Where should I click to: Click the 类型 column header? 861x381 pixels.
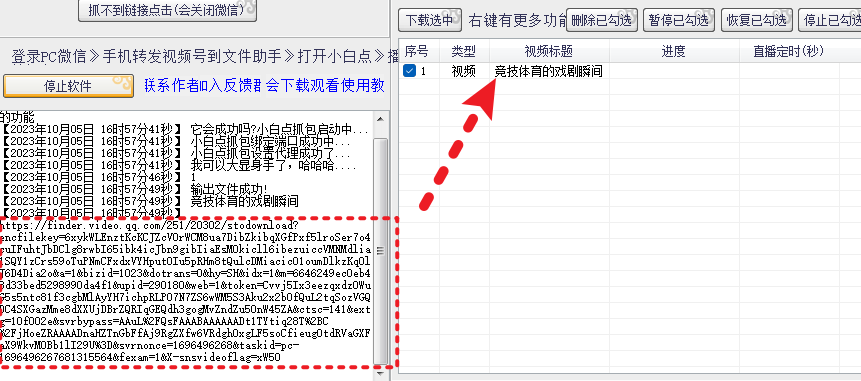pos(464,52)
